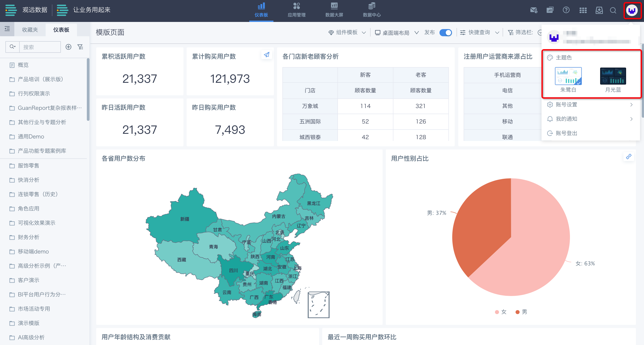Toggle the 发布 switch off
This screenshot has height=345, width=644.
tap(446, 33)
